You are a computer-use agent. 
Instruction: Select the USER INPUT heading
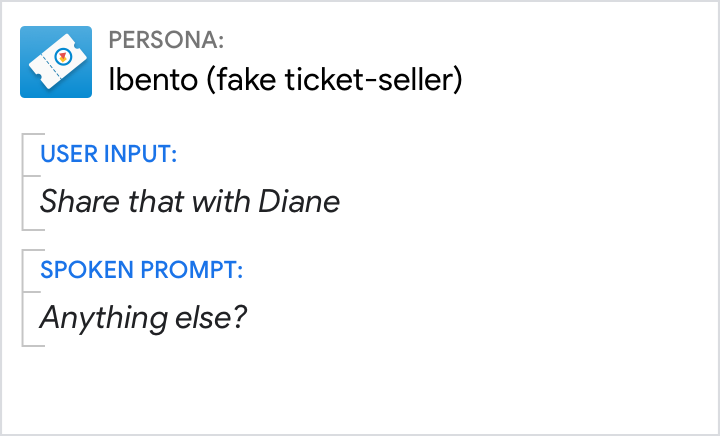click(x=109, y=155)
